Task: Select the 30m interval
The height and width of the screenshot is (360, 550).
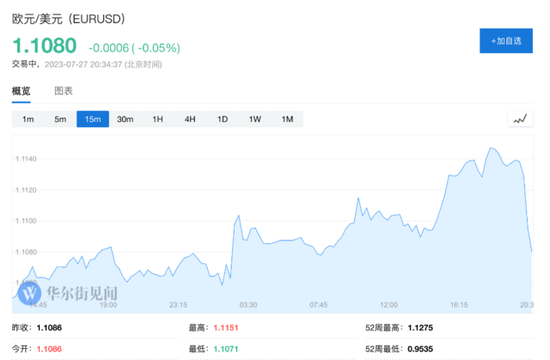Action: coord(125,119)
